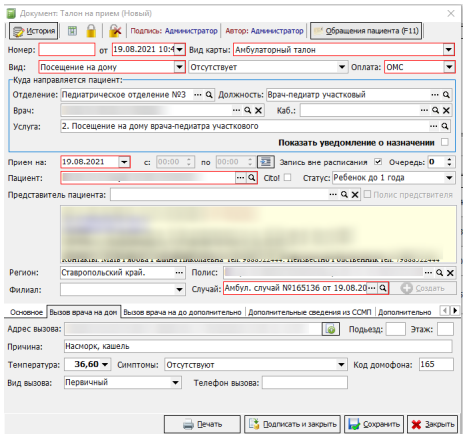The width and height of the screenshot is (465, 434).
Task: Click the green table icon in toolbar
Action: point(72,31)
